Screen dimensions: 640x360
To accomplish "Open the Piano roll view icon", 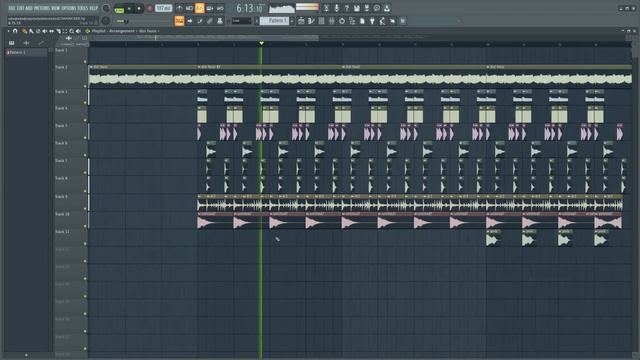I will [311, 21].
